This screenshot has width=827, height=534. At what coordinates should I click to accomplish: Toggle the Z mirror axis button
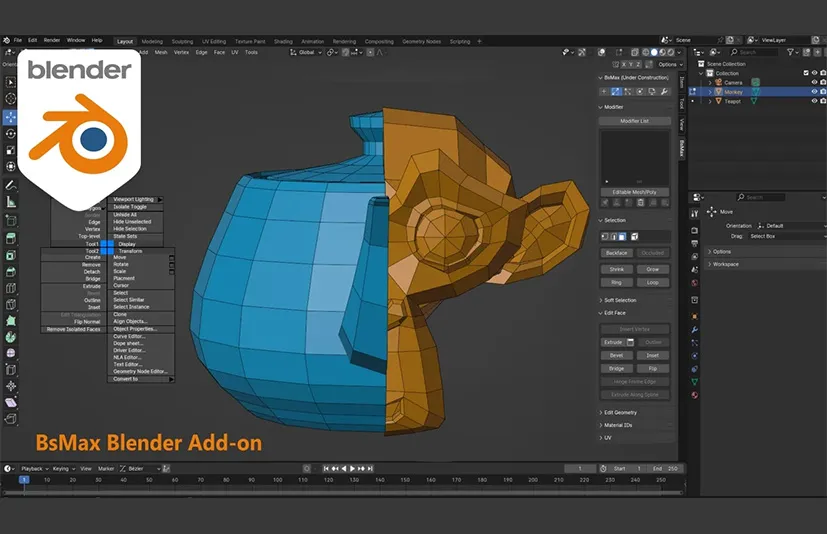tap(638, 64)
